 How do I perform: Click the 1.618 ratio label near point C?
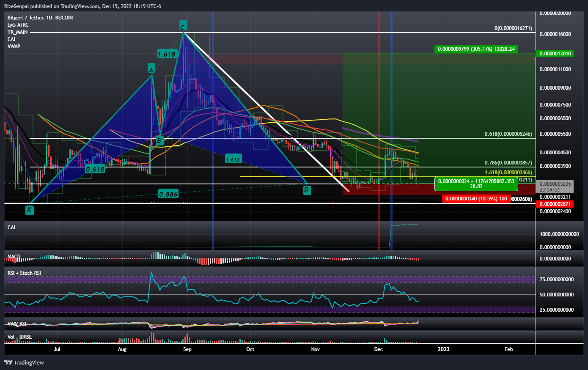click(x=166, y=54)
